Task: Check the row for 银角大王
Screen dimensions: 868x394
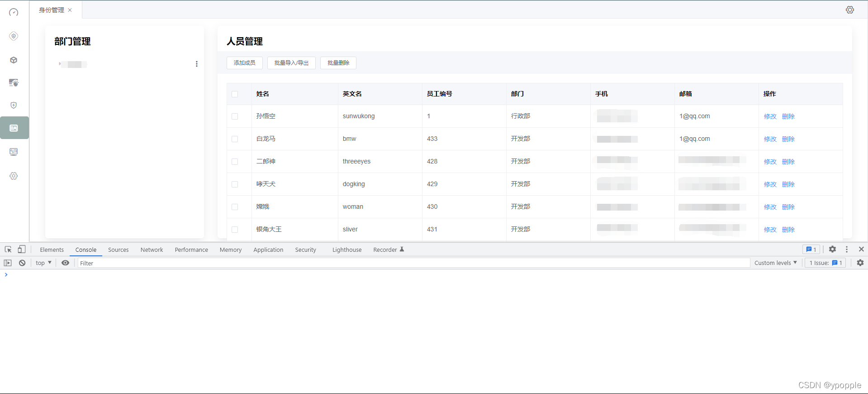Action: [235, 230]
